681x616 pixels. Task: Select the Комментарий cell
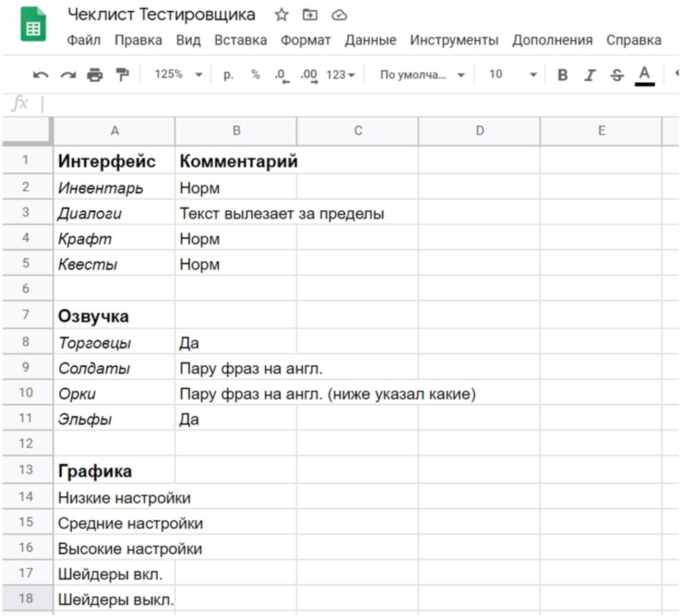(x=236, y=160)
